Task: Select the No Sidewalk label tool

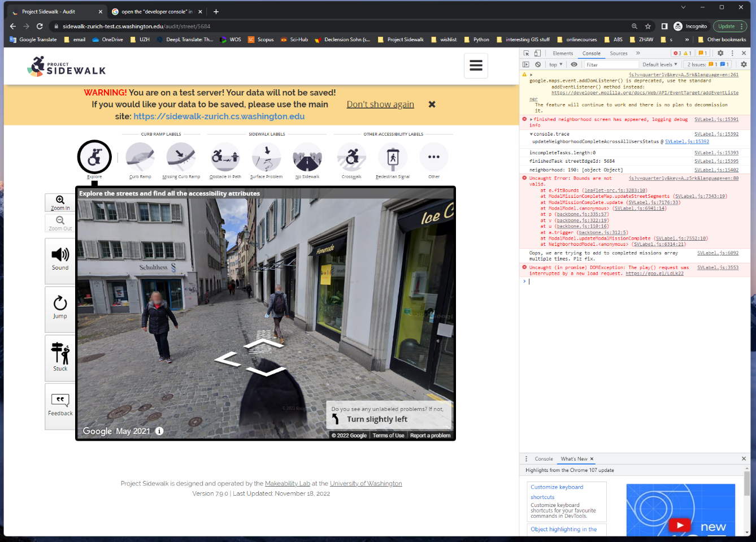Action: click(x=307, y=157)
